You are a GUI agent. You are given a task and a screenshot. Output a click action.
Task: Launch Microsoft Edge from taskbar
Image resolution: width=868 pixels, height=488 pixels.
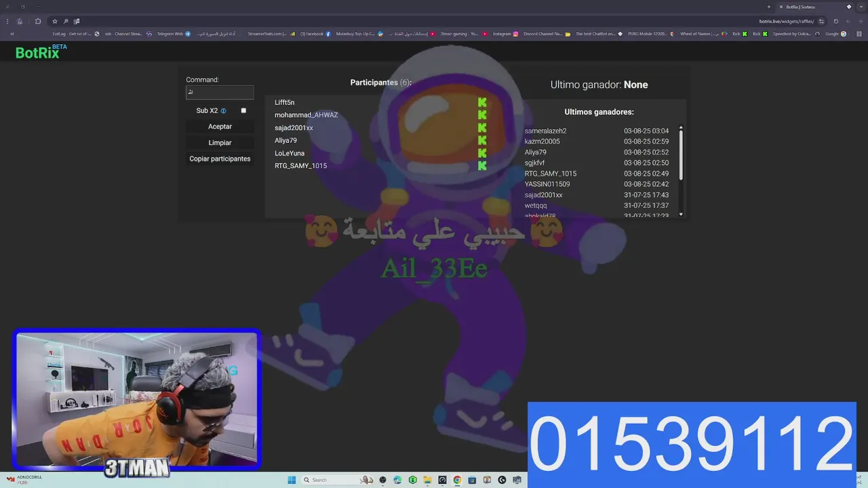pyautogui.click(x=397, y=480)
